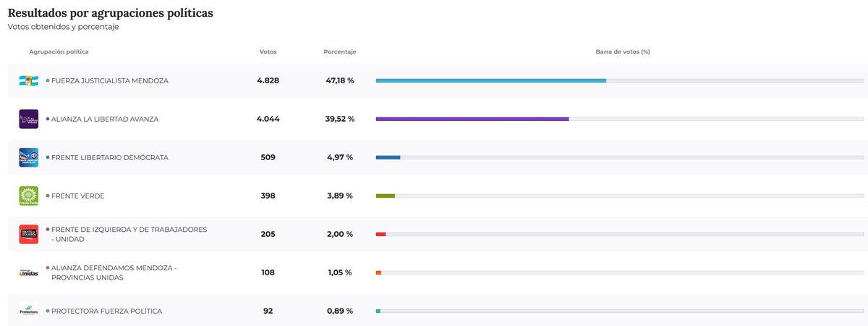Click the Agrupación política column header
Viewport: 868px width, 326px height.
pos(59,51)
